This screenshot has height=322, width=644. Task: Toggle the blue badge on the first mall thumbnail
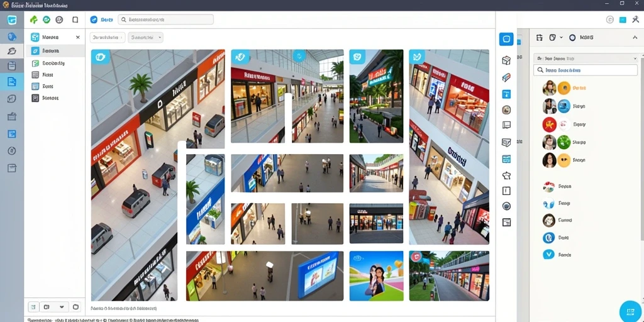coord(100,57)
